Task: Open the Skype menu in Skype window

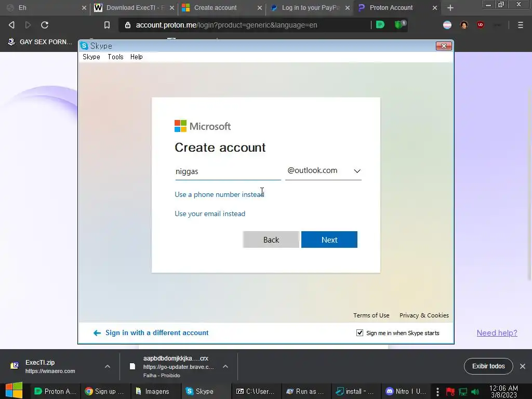Action: (x=91, y=57)
